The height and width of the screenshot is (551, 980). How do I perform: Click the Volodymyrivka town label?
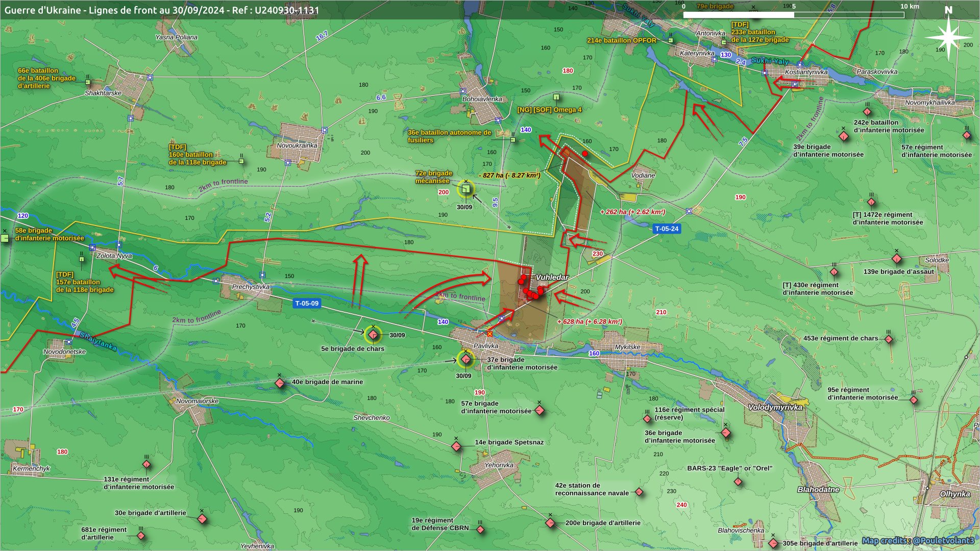tap(775, 407)
